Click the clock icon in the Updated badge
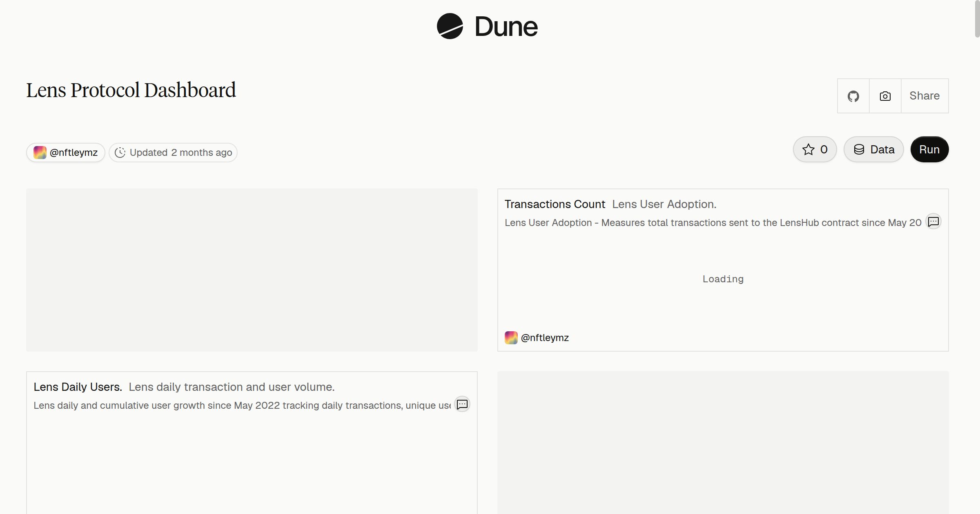This screenshot has height=514, width=980. [x=120, y=153]
